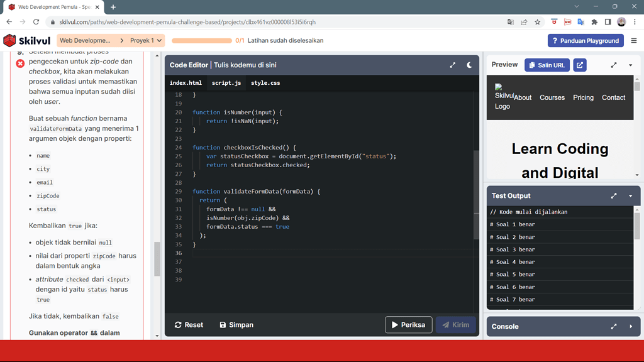Switch to the style.css tab

coord(265,83)
